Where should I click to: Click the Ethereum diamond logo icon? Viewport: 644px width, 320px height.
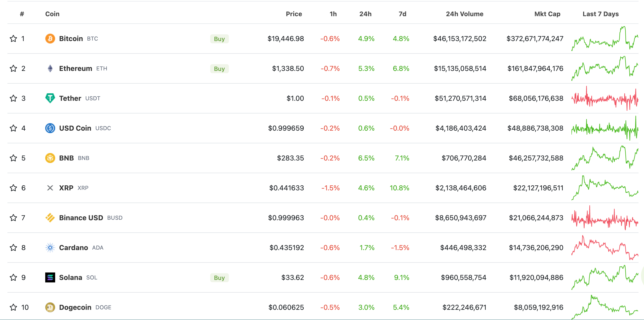click(50, 68)
